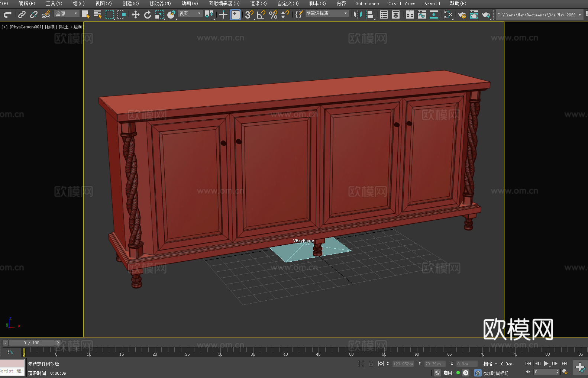
Task: Click Render Production teapot icon
Action: (485, 14)
